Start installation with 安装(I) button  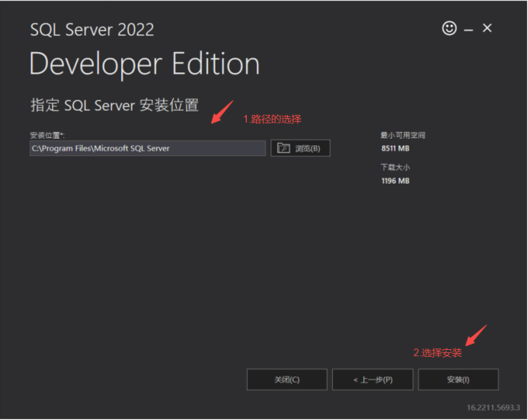click(459, 380)
